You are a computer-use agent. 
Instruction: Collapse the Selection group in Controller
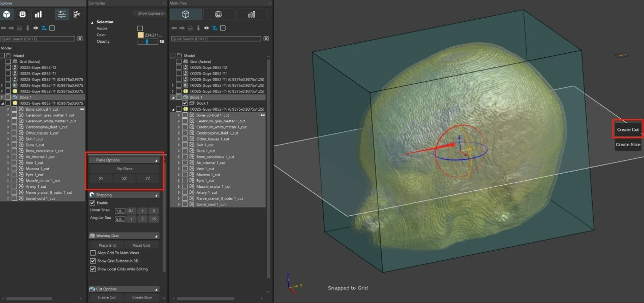pyautogui.click(x=93, y=22)
